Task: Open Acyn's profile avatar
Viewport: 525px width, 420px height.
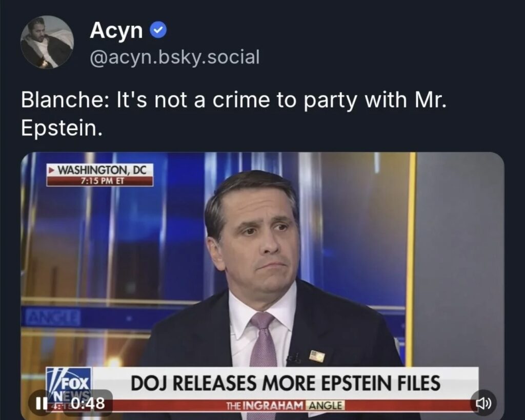Action: click(47, 42)
